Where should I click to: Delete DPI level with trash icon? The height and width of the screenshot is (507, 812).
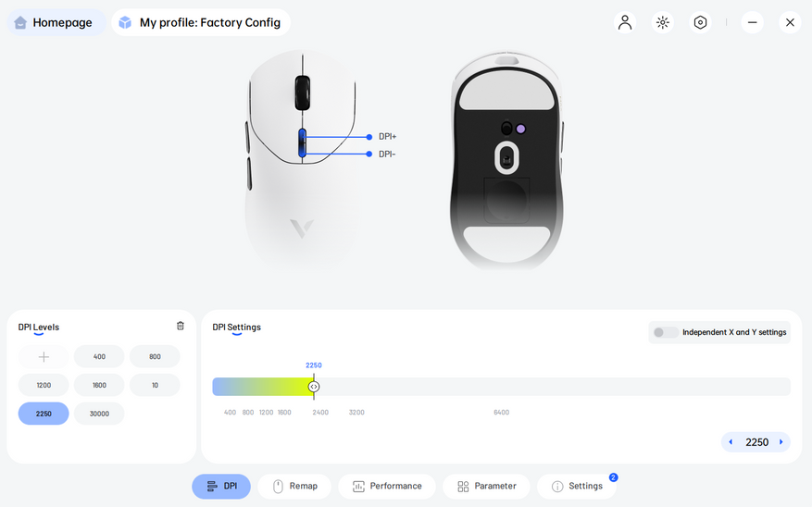181,326
